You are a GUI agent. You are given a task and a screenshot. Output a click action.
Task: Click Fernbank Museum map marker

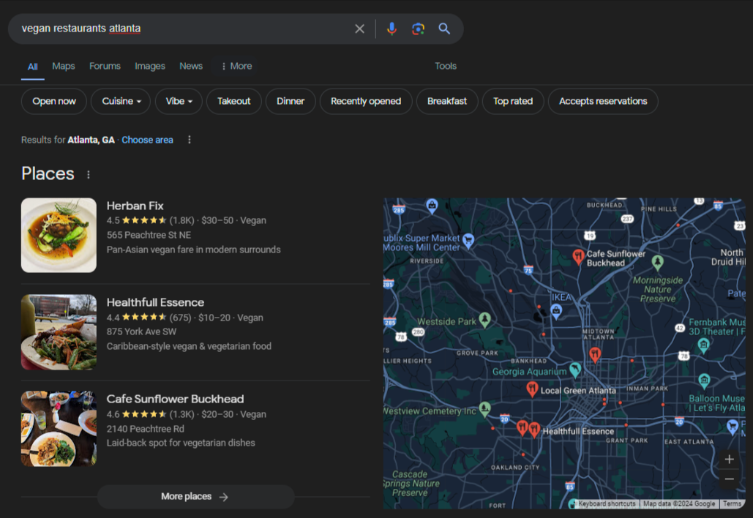[x=704, y=345]
